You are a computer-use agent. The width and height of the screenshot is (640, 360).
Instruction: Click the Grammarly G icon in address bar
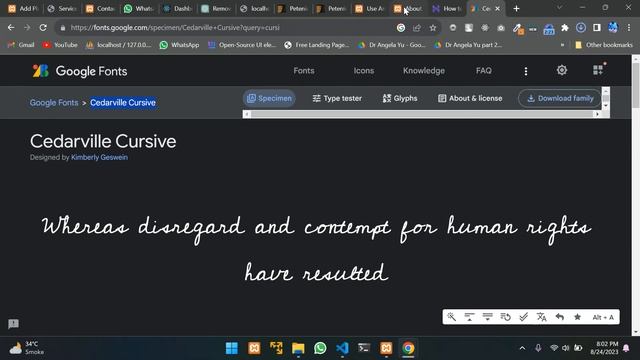tap(401, 28)
